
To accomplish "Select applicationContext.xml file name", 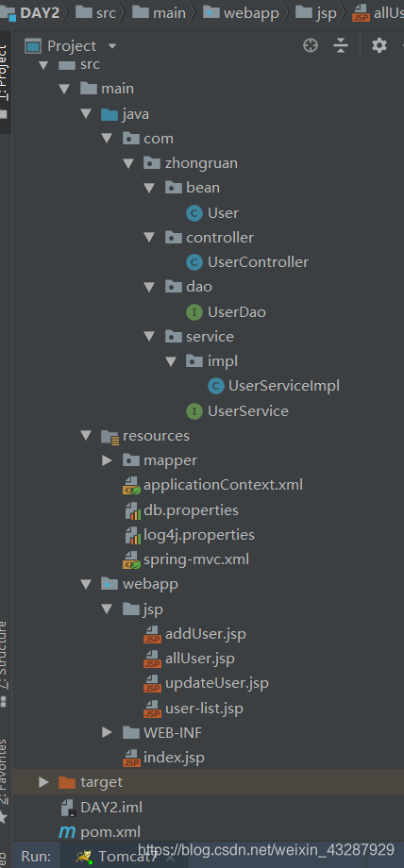I will point(224,486).
